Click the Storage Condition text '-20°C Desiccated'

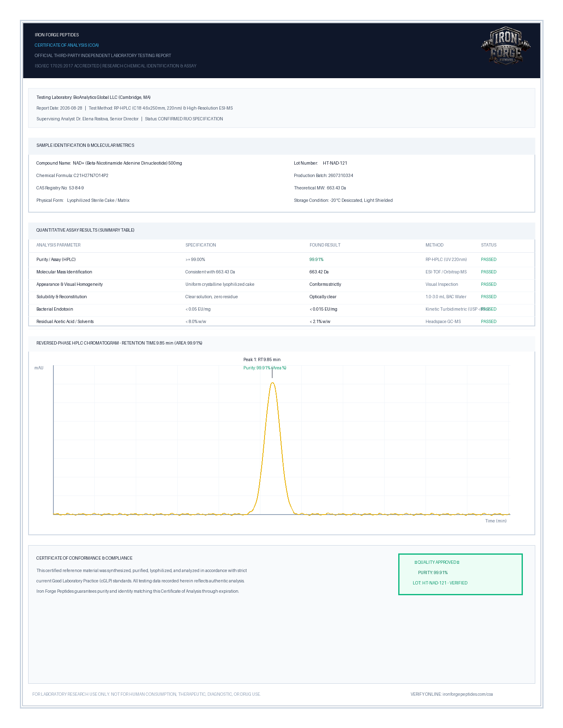click(346, 200)
